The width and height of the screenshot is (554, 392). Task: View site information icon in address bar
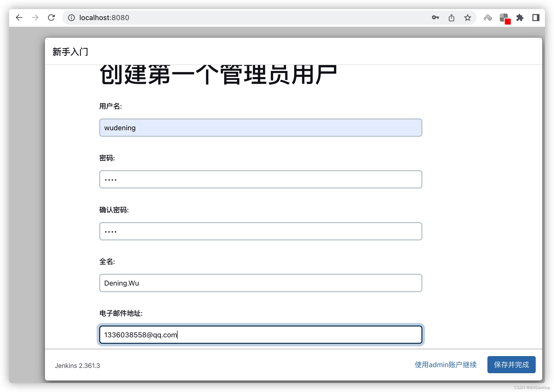point(71,18)
